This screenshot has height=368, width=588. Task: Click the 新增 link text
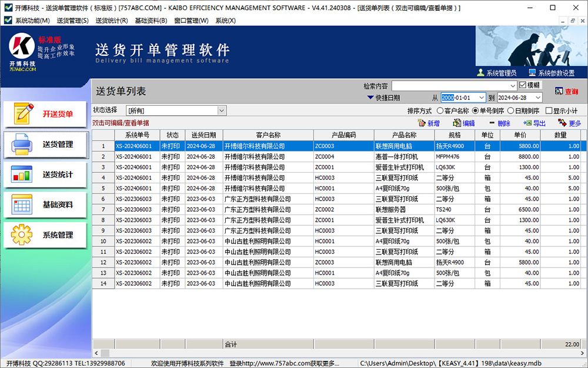click(433, 123)
